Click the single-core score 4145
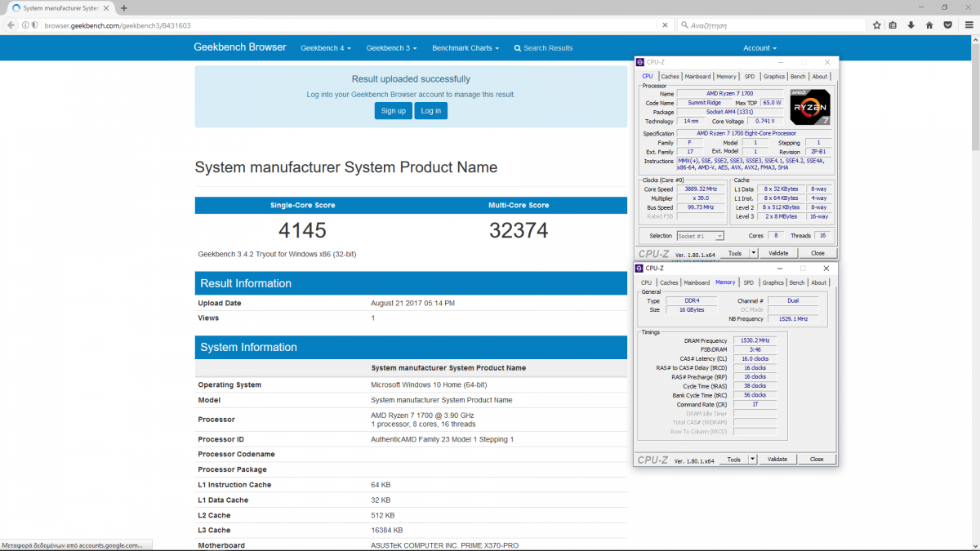The width and height of the screenshot is (980, 551). (302, 231)
